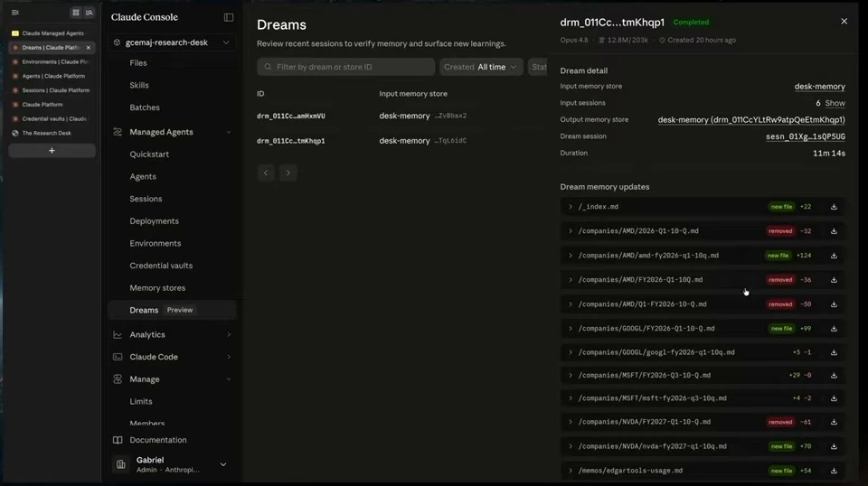Expand the amd-fy2026-q1-10q.md row
This screenshot has width=868, height=486.
(571, 256)
